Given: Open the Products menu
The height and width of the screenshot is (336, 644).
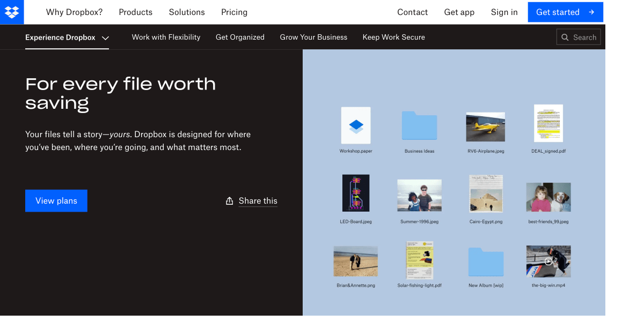Looking at the screenshot, I should [x=135, y=12].
